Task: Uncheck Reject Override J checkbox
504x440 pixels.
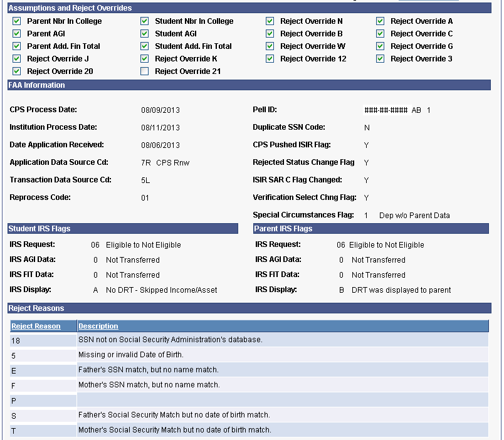Action: tap(17, 59)
